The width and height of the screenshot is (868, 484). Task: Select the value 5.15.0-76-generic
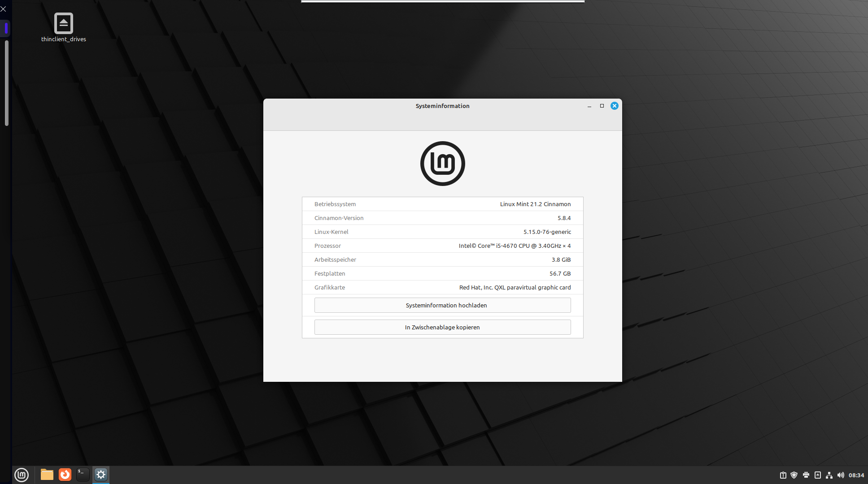click(547, 232)
